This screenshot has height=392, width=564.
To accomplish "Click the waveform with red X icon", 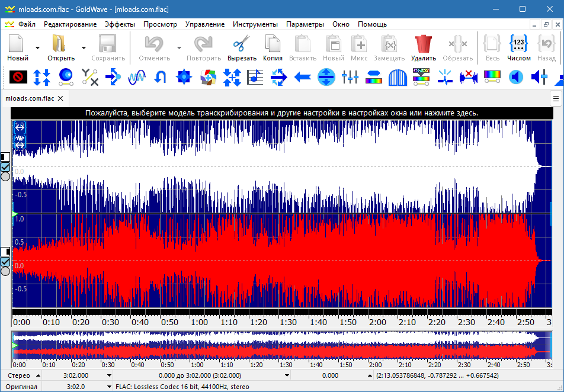I will (x=469, y=77).
